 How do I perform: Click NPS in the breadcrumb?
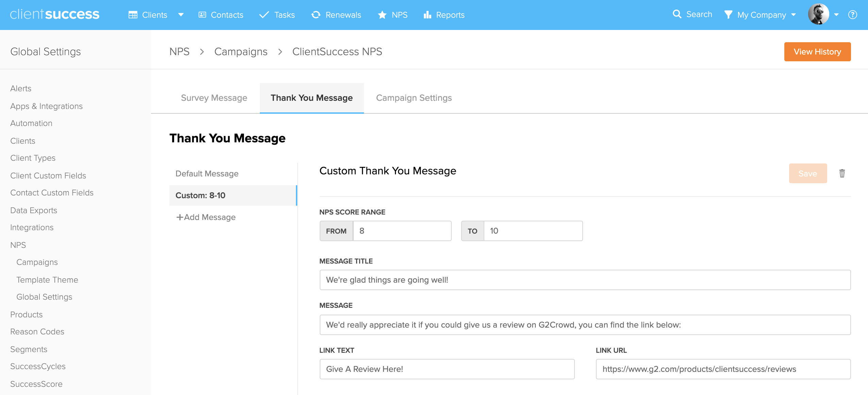pyautogui.click(x=179, y=51)
